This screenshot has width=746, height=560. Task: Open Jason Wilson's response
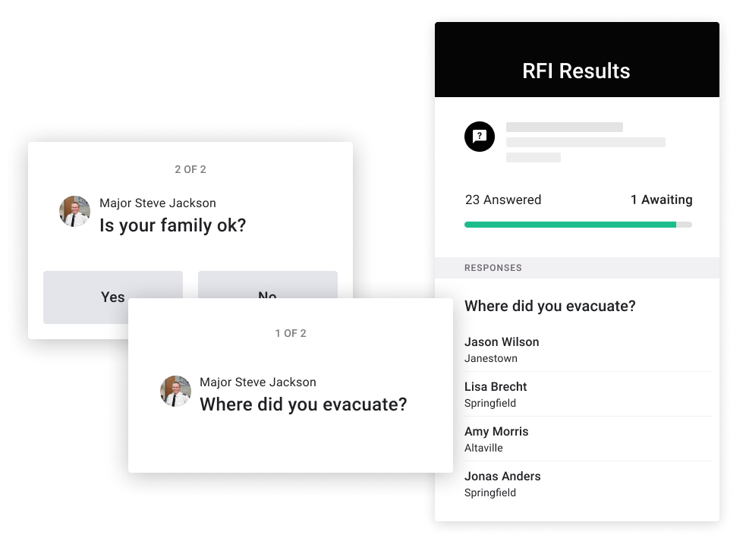point(587,350)
